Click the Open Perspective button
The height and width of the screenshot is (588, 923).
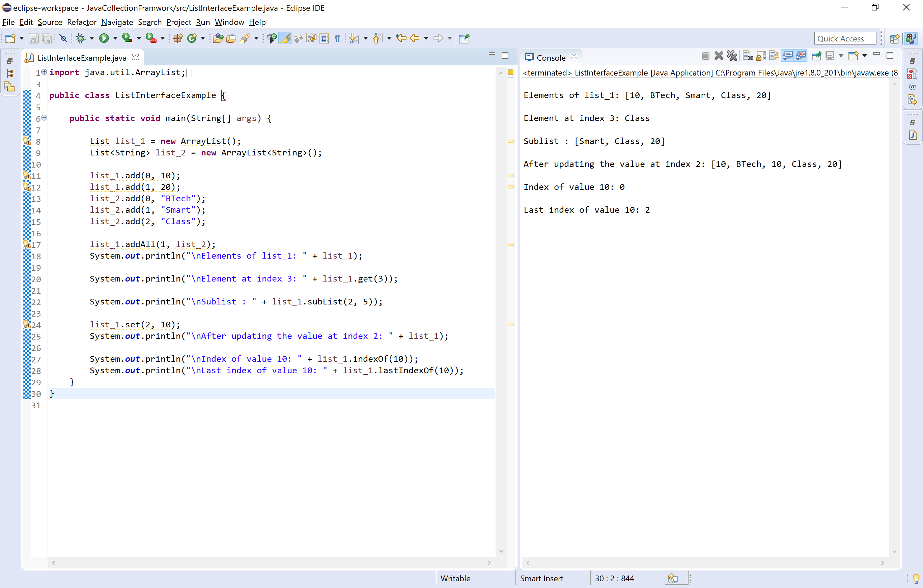tap(895, 38)
